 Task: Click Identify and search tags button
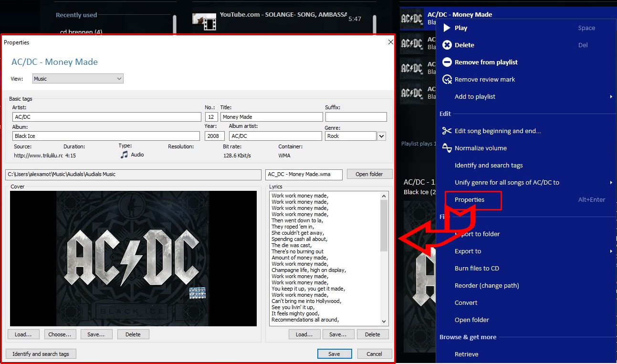[41, 354]
